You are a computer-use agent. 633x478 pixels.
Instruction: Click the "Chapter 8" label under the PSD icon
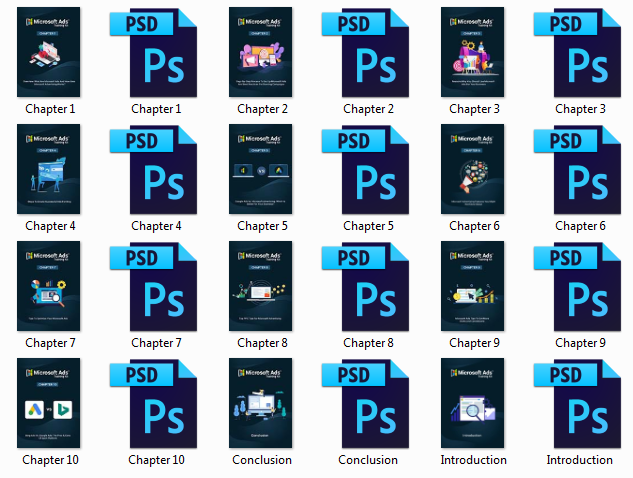tap(368, 343)
